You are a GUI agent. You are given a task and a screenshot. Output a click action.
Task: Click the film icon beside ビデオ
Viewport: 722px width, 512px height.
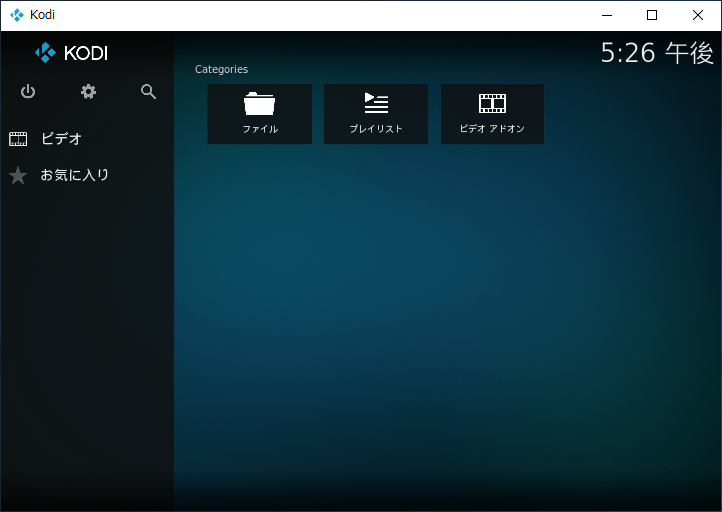pos(18,139)
